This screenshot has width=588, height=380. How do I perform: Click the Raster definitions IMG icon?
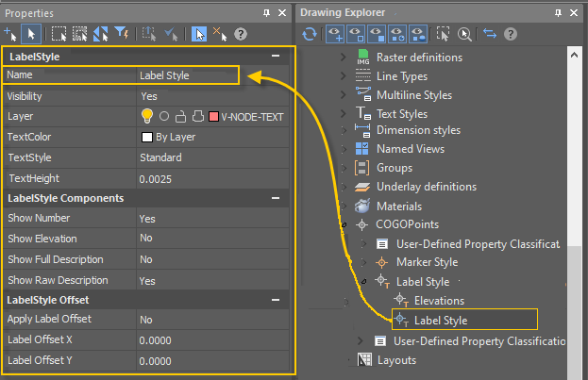click(363, 57)
